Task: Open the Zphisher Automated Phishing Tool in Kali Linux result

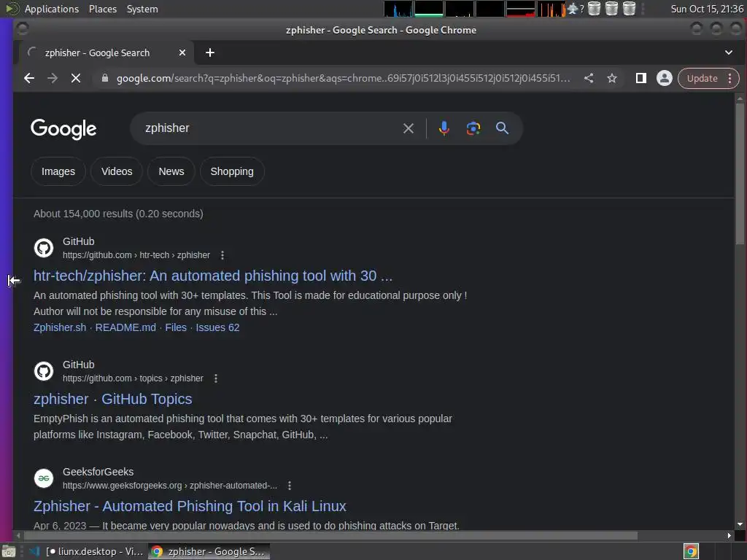Action: pyautogui.click(x=190, y=506)
